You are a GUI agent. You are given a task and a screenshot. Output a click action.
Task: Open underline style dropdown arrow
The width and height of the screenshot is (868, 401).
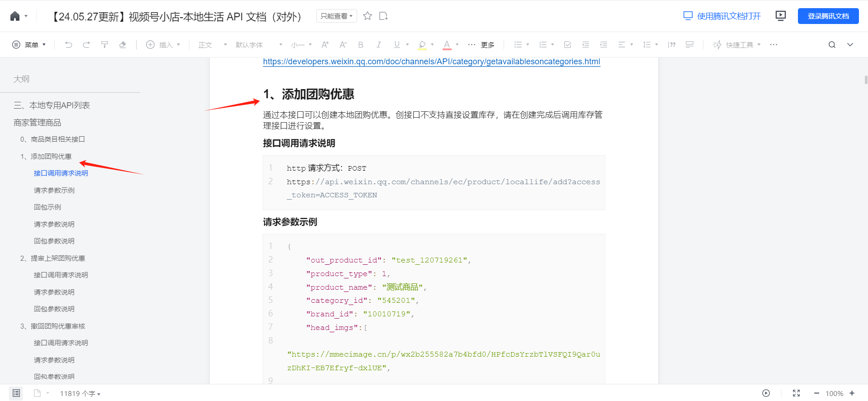click(x=407, y=45)
